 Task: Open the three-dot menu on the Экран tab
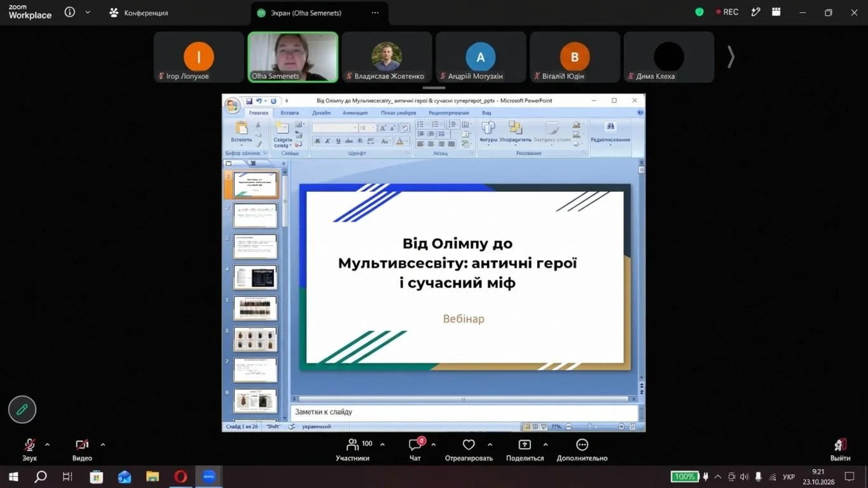(375, 13)
